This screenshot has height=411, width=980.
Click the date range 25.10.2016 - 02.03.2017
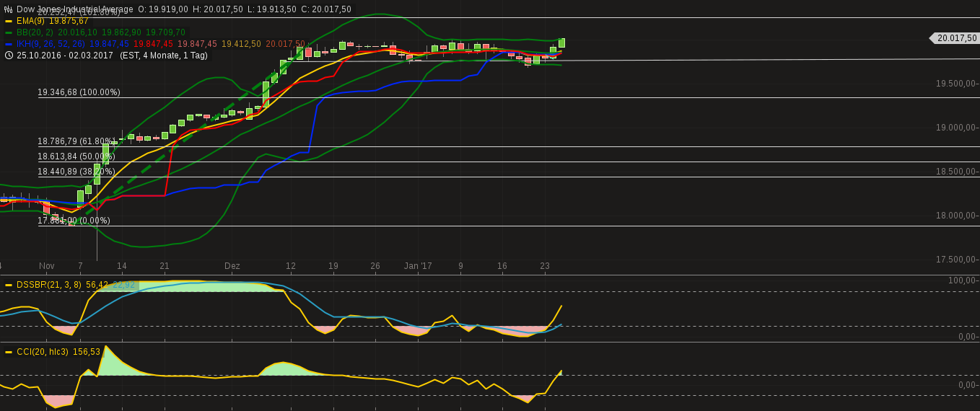[65, 56]
